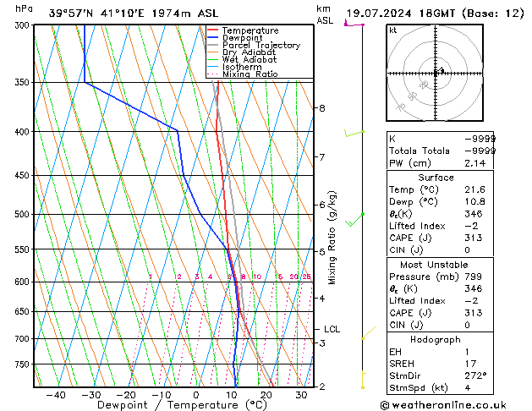The image size is (532, 411).
Task: Click the 'EH' row label
Action: pyautogui.click(x=395, y=352)
